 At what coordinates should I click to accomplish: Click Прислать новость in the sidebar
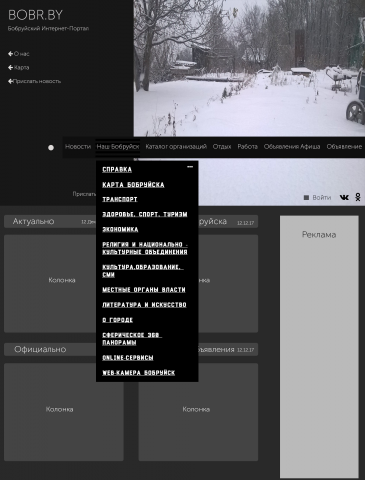(37, 81)
